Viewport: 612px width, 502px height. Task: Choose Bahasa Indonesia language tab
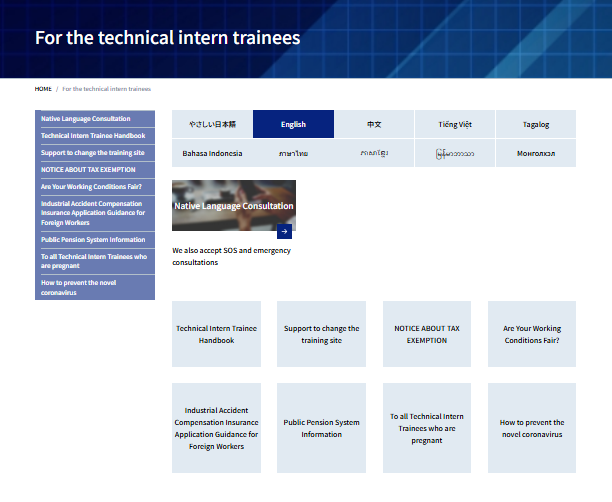coord(212,154)
